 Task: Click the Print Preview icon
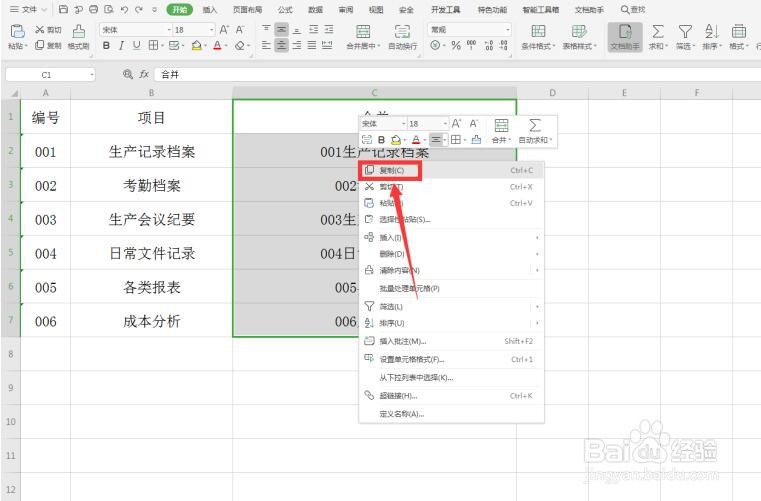coord(109,9)
